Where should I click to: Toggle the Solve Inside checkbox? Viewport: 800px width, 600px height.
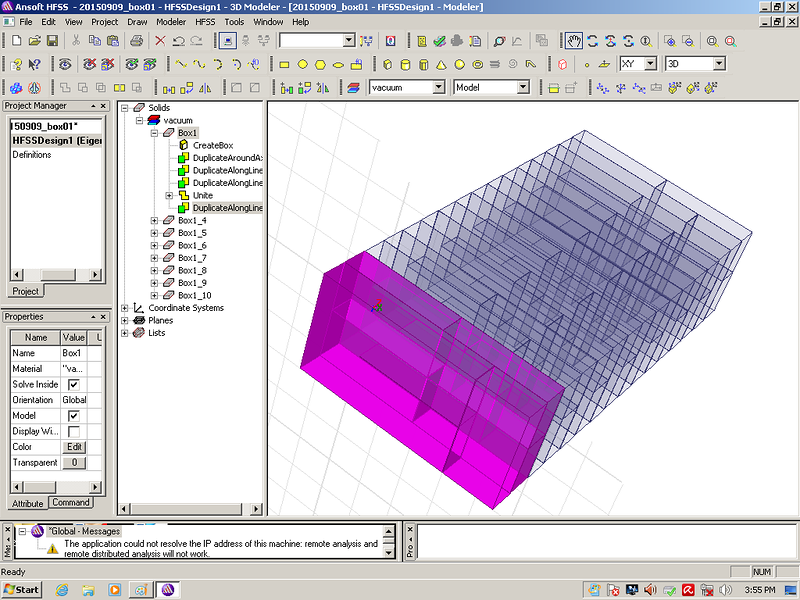pyautogui.click(x=73, y=385)
